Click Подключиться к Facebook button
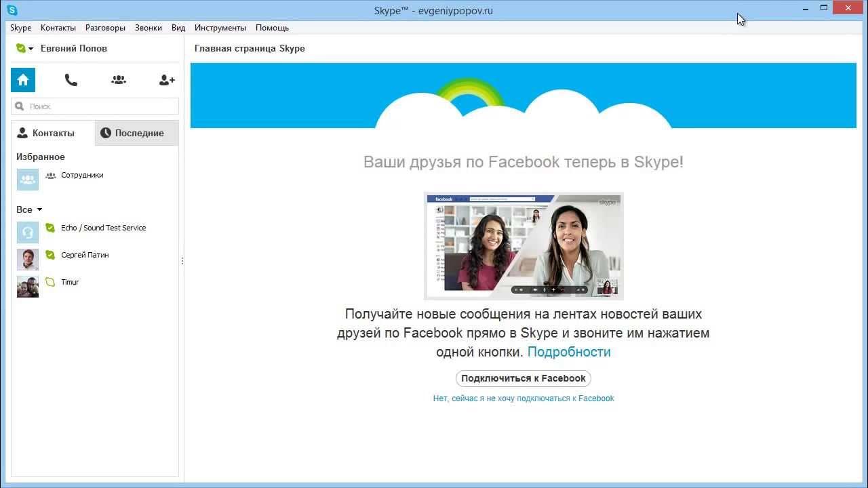This screenshot has width=868, height=488. (524, 378)
